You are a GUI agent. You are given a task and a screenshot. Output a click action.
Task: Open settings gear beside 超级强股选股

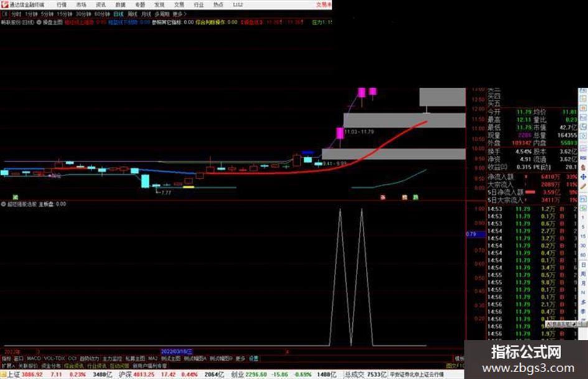pyautogui.click(x=3, y=204)
